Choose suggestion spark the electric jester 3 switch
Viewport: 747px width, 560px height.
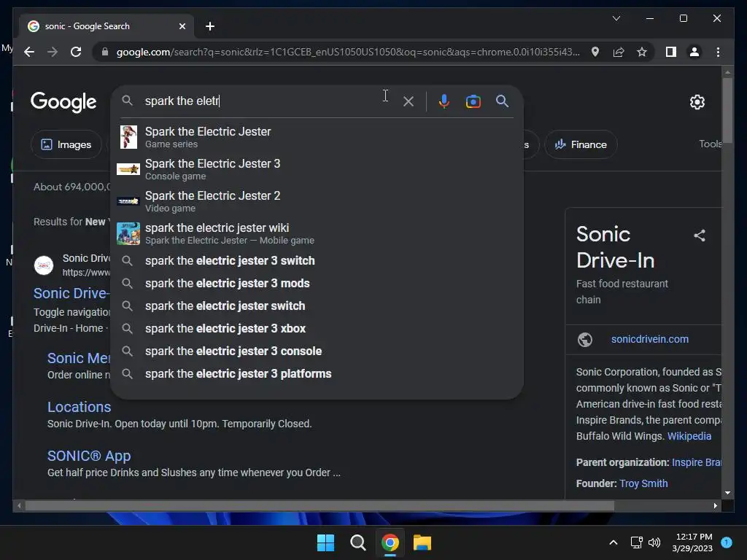(317, 261)
